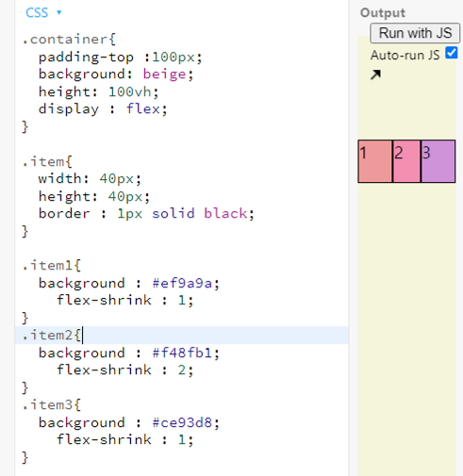
Task: Click the .item1{ selector line
Action: pos(52,266)
